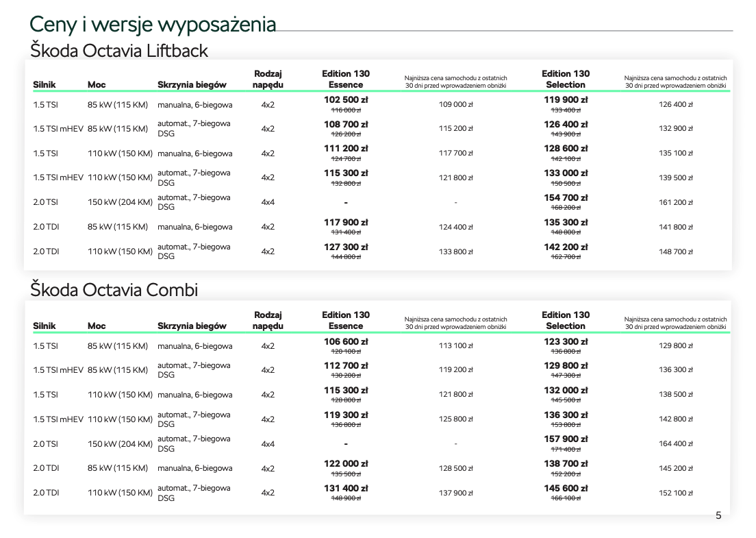The height and width of the screenshot is (538, 756).
Task: Select the "Škoda Octavia Liftback" heading
Action: pyautogui.click(x=118, y=50)
